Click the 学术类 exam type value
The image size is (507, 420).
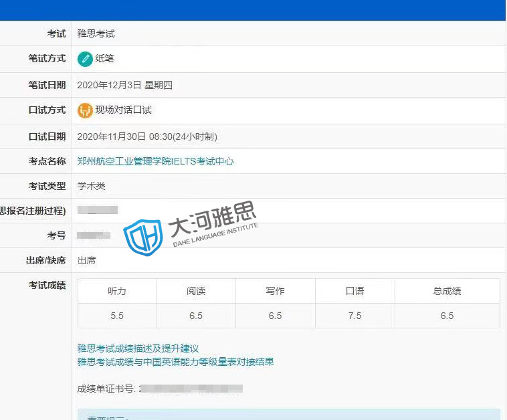(x=92, y=186)
